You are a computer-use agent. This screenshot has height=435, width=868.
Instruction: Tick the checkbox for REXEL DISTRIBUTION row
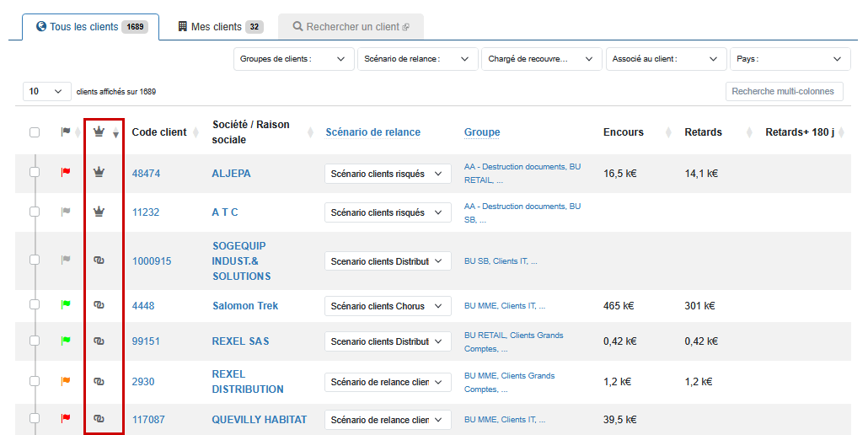pyautogui.click(x=35, y=381)
